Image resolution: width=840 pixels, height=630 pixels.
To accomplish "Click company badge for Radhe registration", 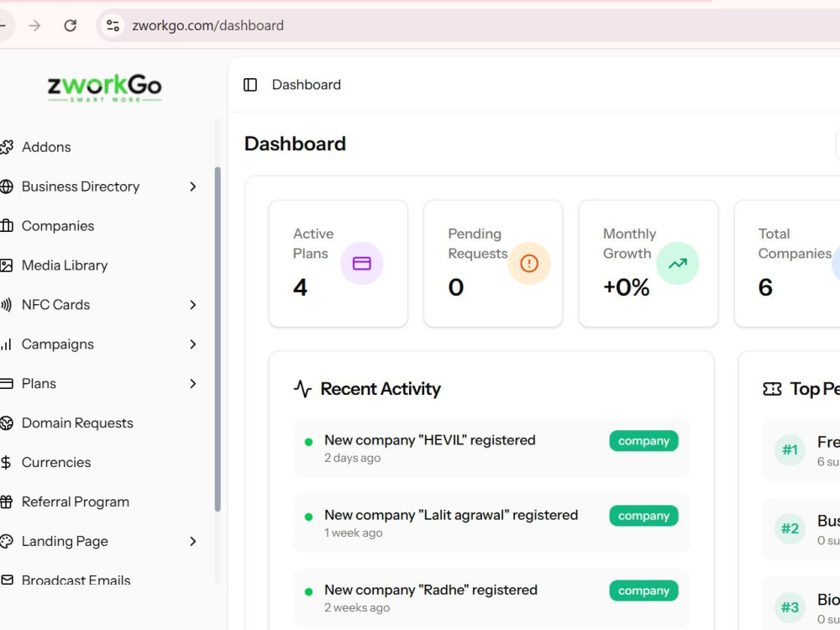I will [643, 591].
